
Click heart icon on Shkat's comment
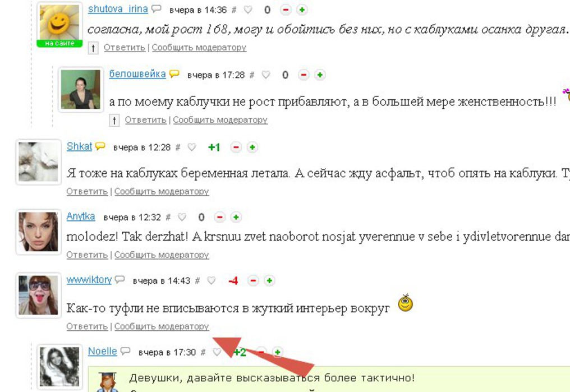(x=191, y=147)
